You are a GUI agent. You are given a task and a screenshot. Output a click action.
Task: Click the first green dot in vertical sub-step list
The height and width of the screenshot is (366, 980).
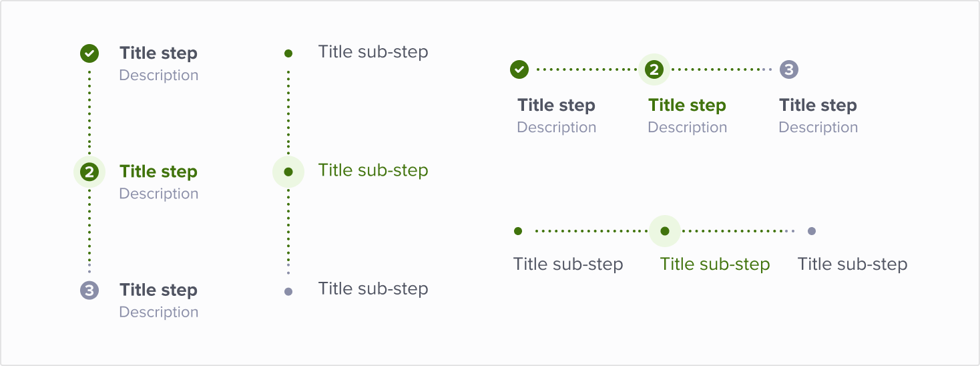coord(288,53)
